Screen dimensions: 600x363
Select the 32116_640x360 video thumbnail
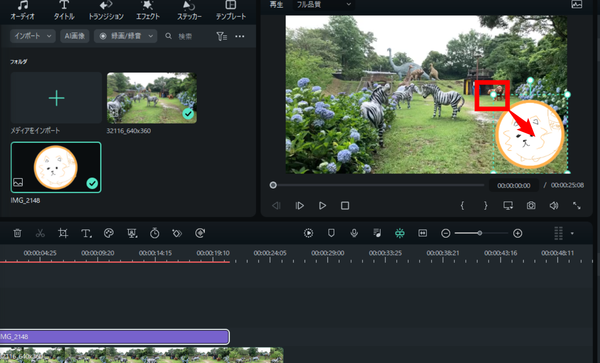click(152, 98)
